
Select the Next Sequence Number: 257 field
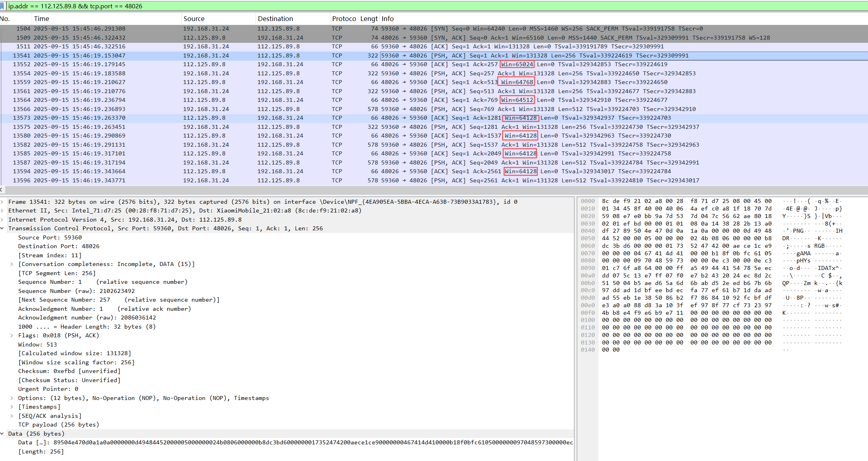click(x=119, y=300)
